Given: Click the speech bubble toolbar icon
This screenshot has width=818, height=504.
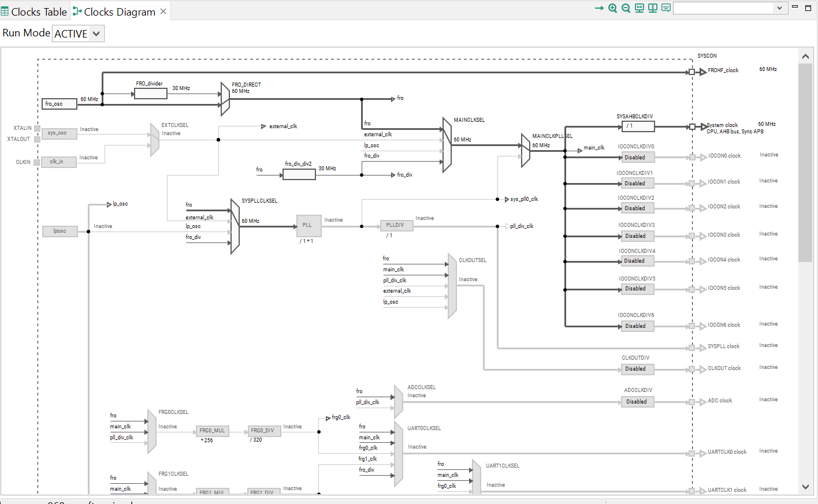Looking at the screenshot, I should tap(666, 8).
